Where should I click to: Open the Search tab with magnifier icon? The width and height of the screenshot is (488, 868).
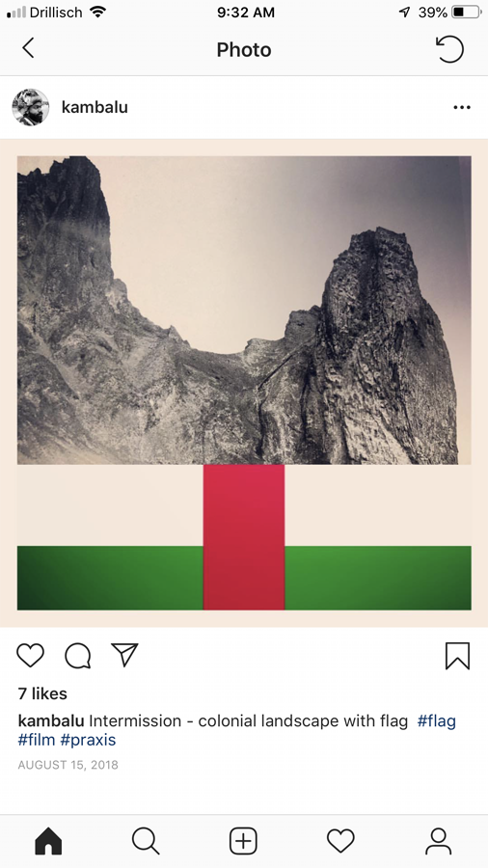pos(146,841)
